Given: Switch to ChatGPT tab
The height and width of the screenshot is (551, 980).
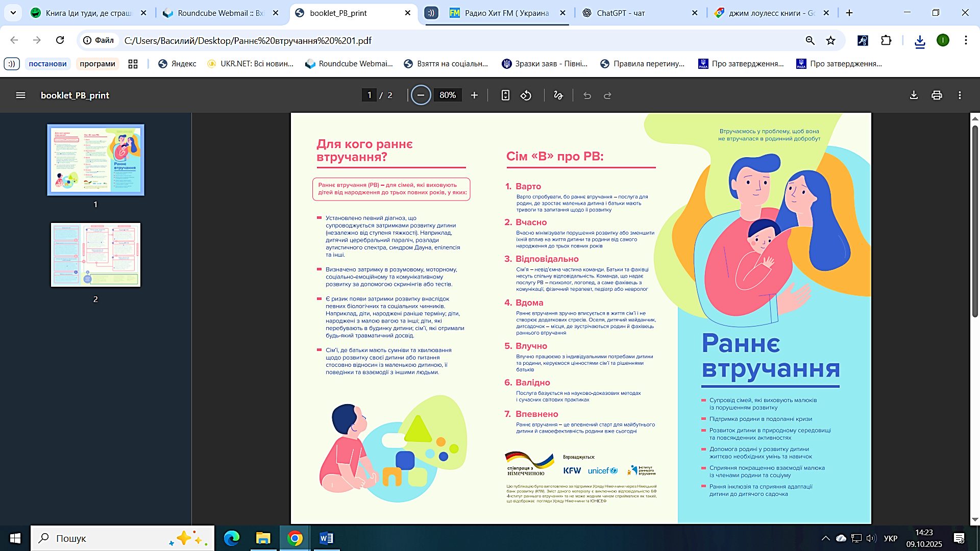Looking at the screenshot, I should [x=621, y=13].
